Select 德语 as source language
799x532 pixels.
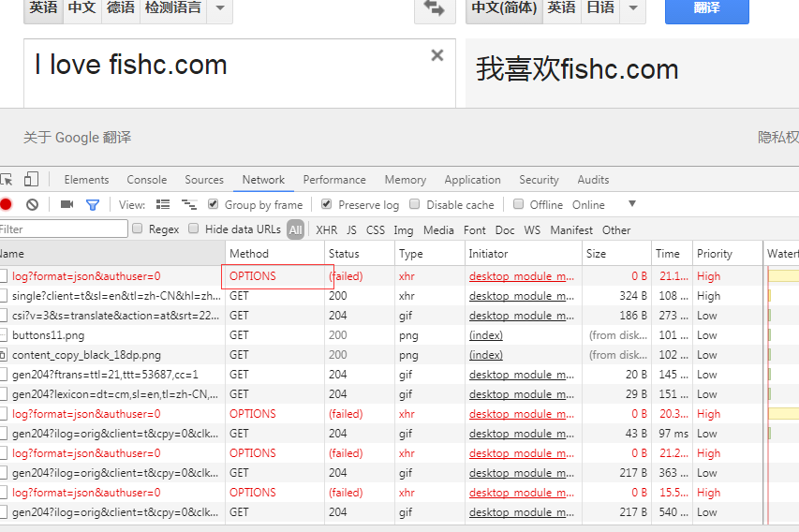[x=121, y=8]
